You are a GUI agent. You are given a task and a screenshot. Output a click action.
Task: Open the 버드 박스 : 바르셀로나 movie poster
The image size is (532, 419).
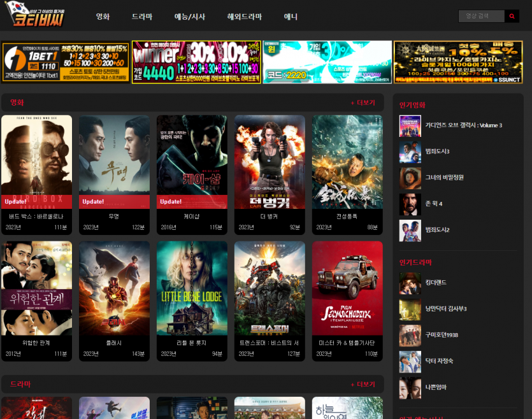[x=36, y=162]
